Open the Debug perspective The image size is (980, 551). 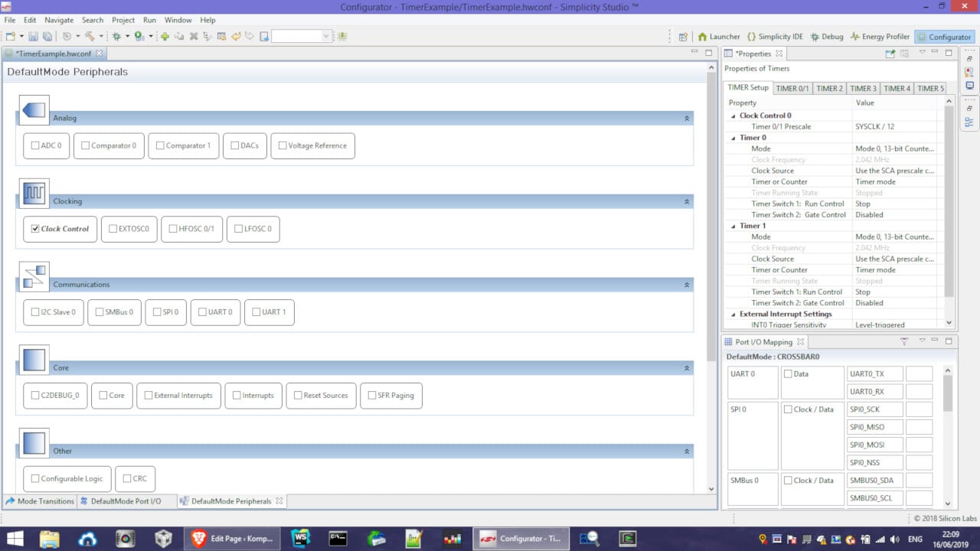coord(826,37)
